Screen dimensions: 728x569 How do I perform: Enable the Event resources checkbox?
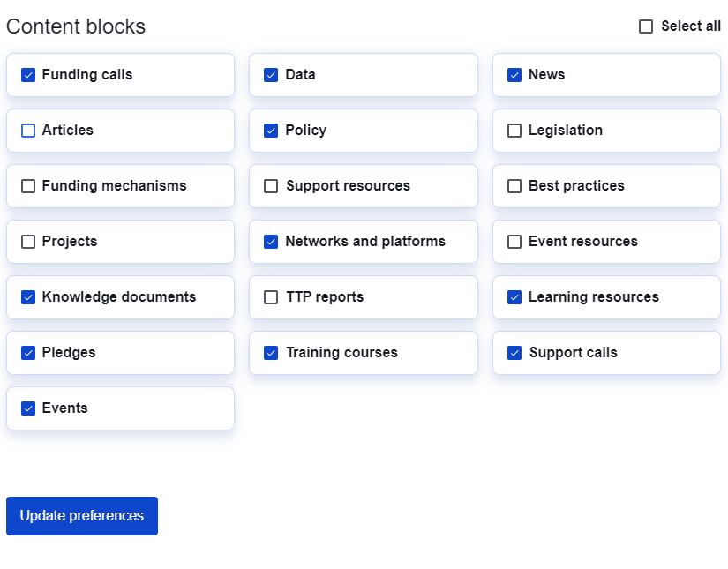[x=514, y=242]
